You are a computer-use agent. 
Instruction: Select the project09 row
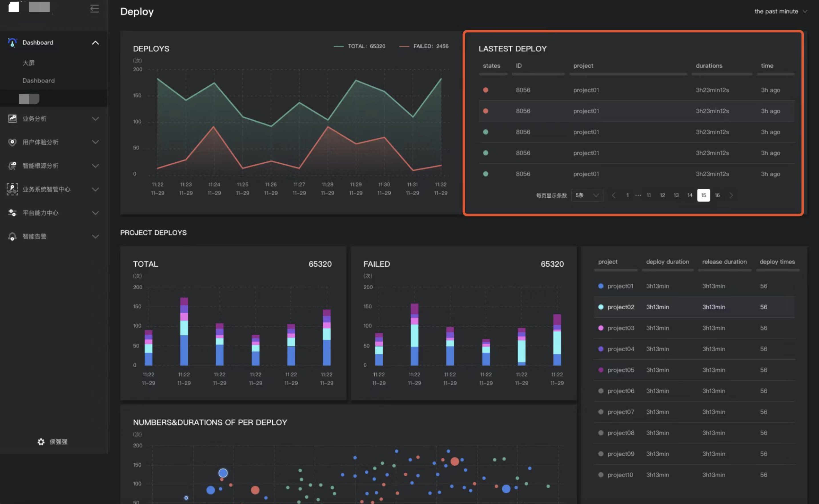point(694,454)
